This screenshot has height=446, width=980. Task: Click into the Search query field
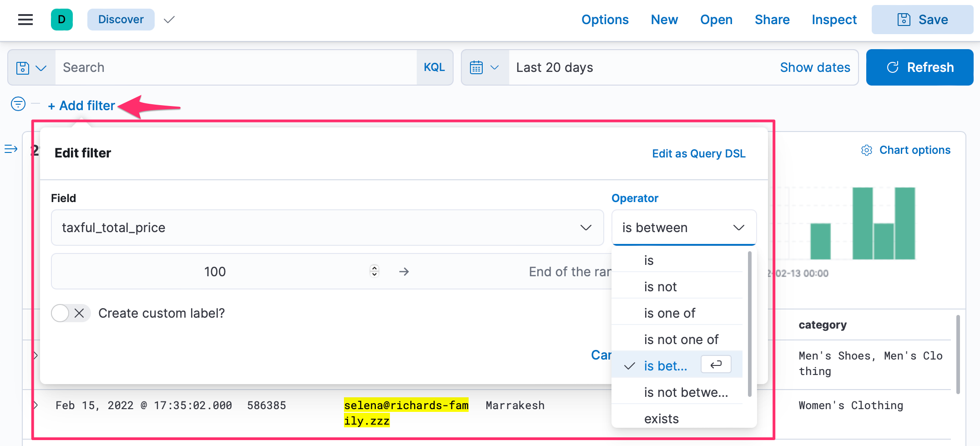tap(236, 67)
